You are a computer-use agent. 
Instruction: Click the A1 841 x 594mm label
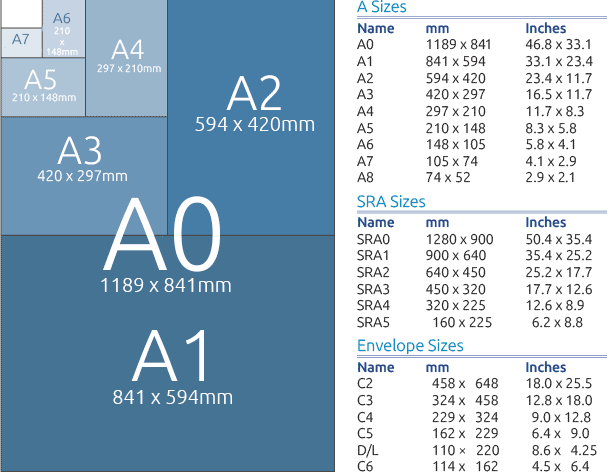pos(172,367)
